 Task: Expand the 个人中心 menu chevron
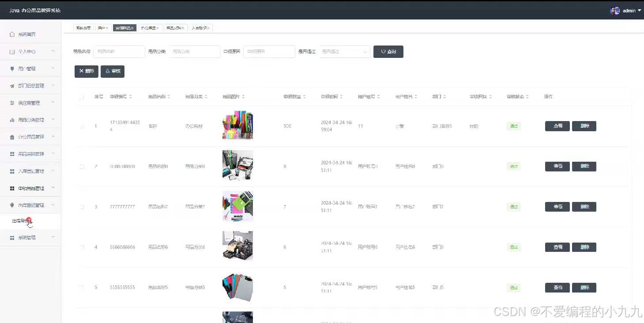click(53, 51)
